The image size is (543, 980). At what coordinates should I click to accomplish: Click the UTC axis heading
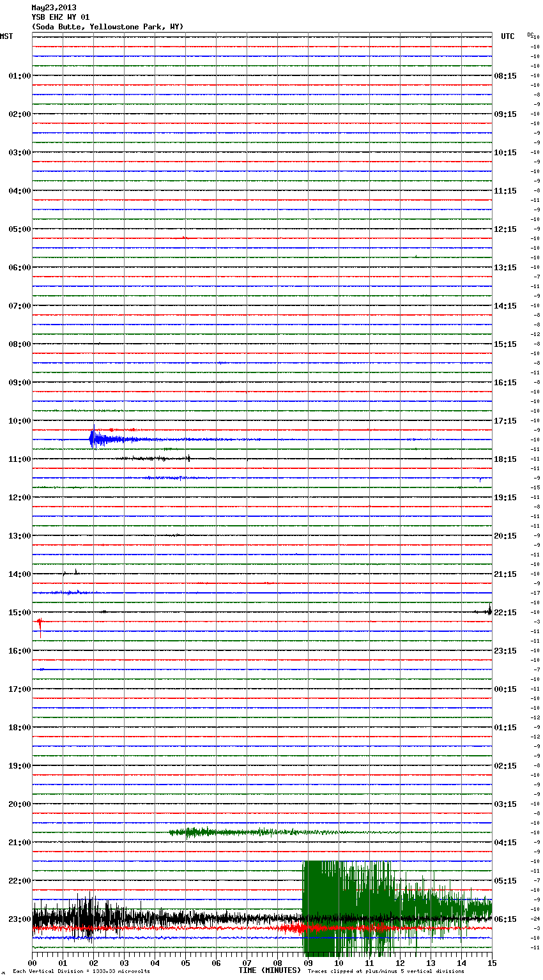[x=507, y=36]
